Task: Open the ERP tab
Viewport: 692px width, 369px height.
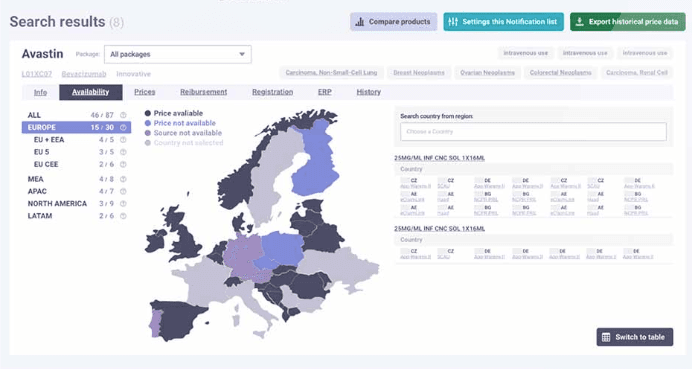Action: tap(324, 92)
